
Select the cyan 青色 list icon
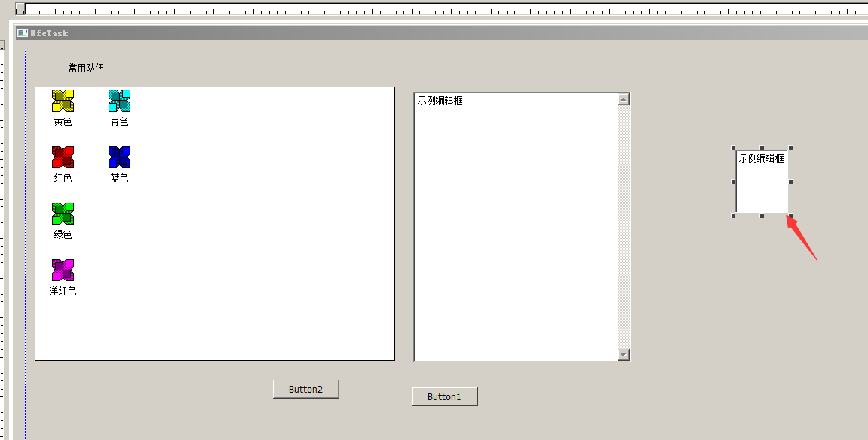click(x=120, y=101)
